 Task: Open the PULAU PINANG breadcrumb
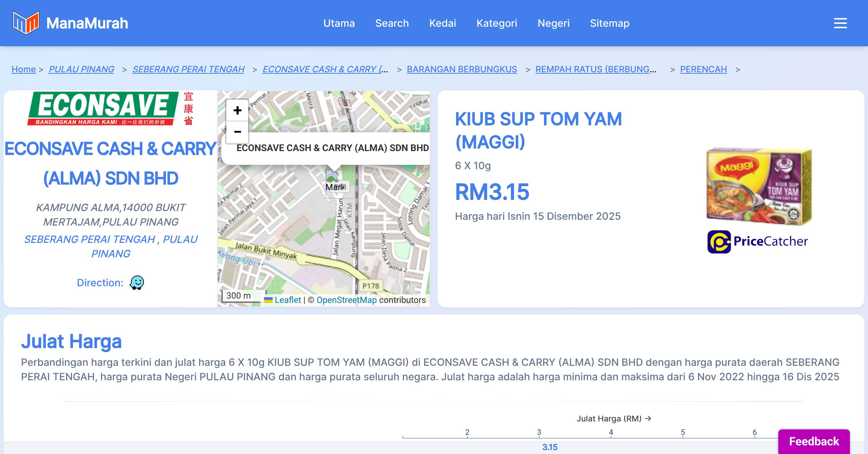coord(81,69)
